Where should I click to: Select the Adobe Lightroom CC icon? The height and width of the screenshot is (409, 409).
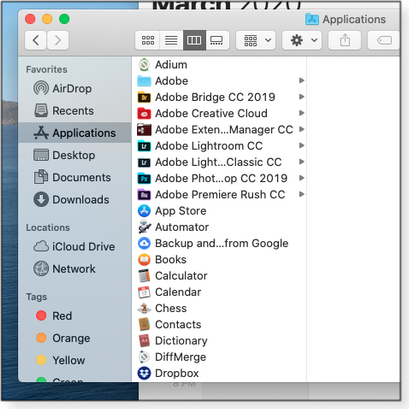pos(144,146)
